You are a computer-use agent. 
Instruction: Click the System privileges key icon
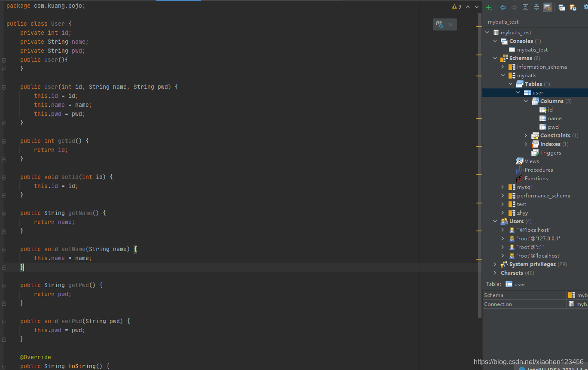[x=504, y=264]
